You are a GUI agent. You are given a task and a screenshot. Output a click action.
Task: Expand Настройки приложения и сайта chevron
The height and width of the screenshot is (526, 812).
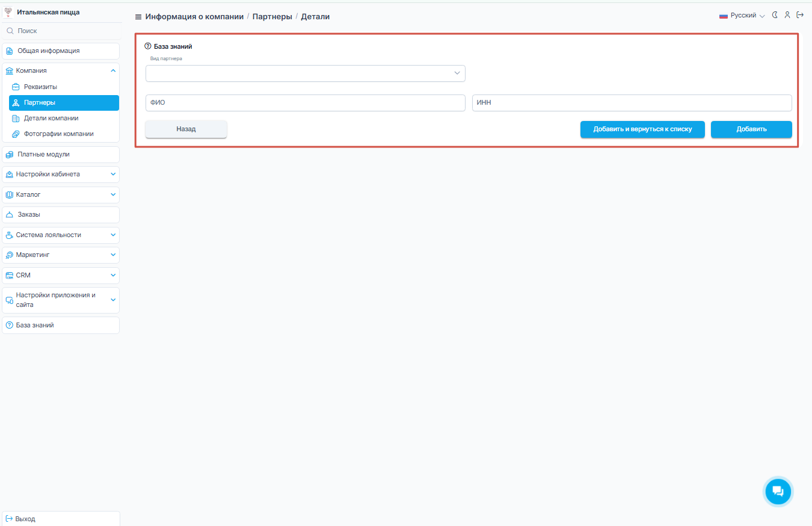click(x=113, y=300)
